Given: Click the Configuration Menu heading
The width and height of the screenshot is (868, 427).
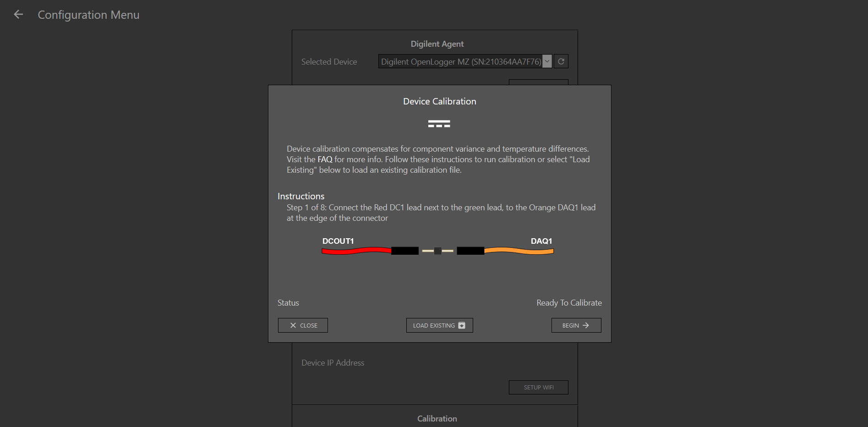Looking at the screenshot, I should [88, 15].
